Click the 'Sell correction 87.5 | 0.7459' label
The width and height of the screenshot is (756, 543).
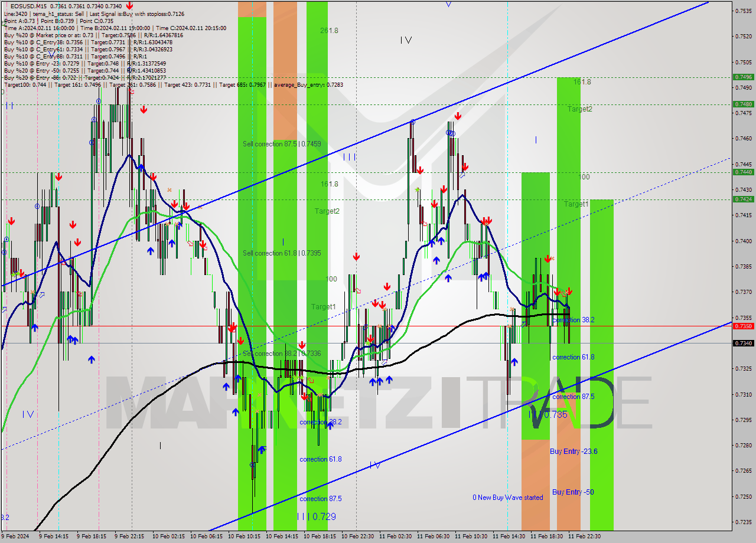pyautogui.click(x=282, y=144)
